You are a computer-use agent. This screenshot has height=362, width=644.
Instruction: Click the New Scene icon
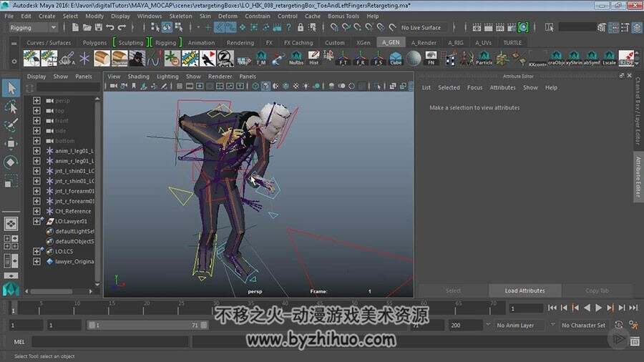[75, 27]
